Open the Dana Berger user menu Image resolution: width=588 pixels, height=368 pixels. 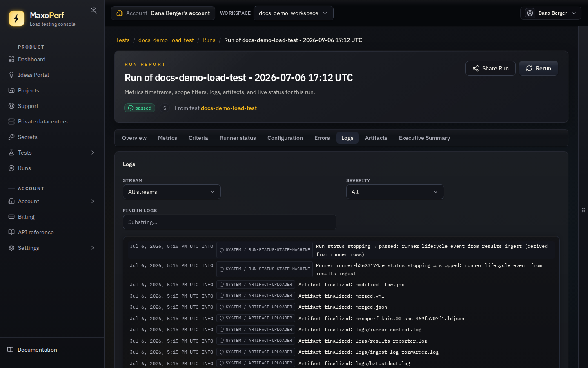point(550,13)
